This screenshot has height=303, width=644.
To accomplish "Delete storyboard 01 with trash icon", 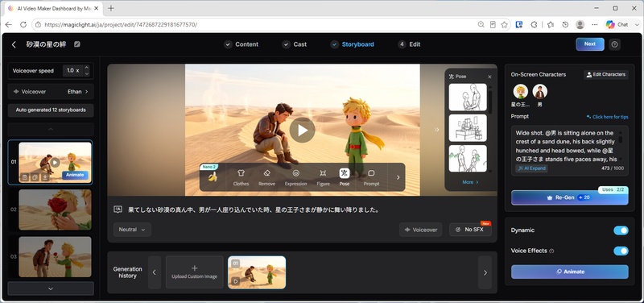I will pos(25,177).
